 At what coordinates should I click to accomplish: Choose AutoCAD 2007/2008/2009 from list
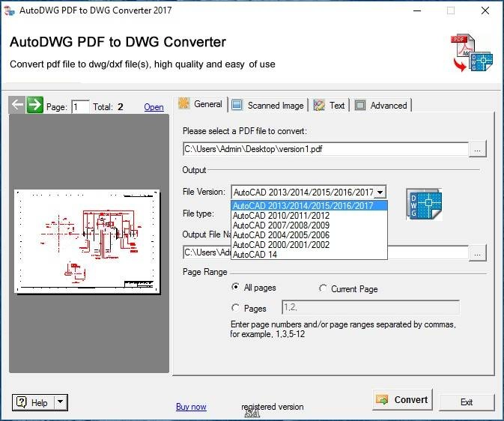(x=309, y=225)
